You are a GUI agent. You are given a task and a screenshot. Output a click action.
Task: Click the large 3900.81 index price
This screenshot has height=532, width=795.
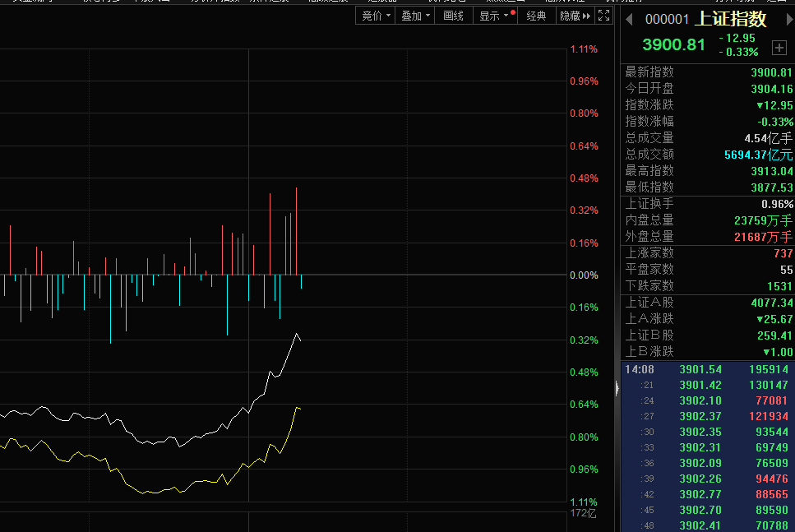[x=673, y=44]
